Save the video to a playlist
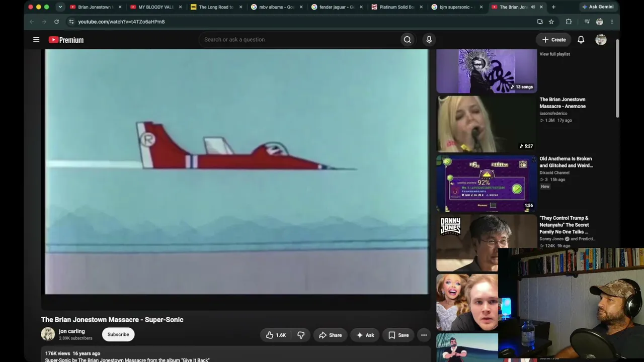Image resolution: width=644 pixels, height=362 pixels. (398, 335)
